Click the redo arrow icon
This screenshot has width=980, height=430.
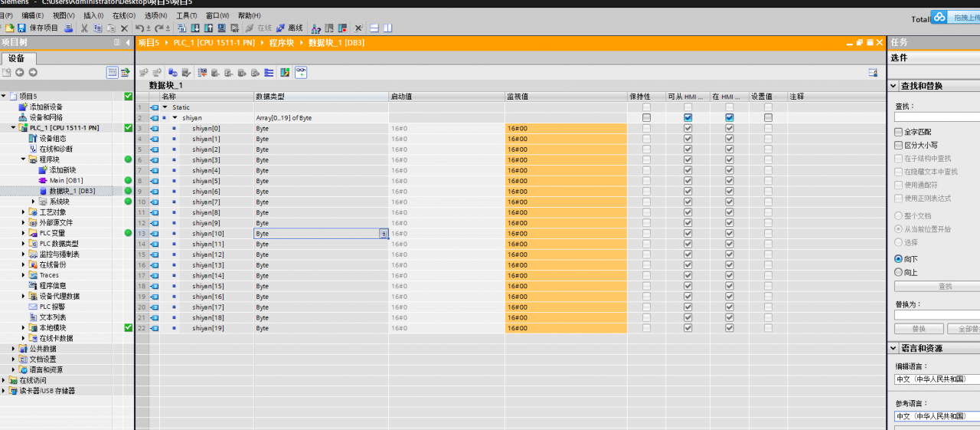pyautogui.click(x=159, y=28)
